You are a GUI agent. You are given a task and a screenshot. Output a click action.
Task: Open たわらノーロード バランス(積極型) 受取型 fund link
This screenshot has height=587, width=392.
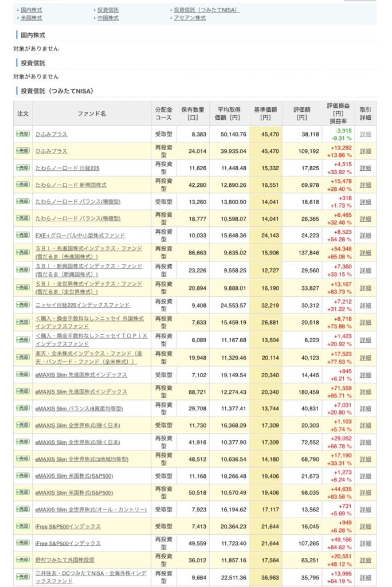click(78, 202)
